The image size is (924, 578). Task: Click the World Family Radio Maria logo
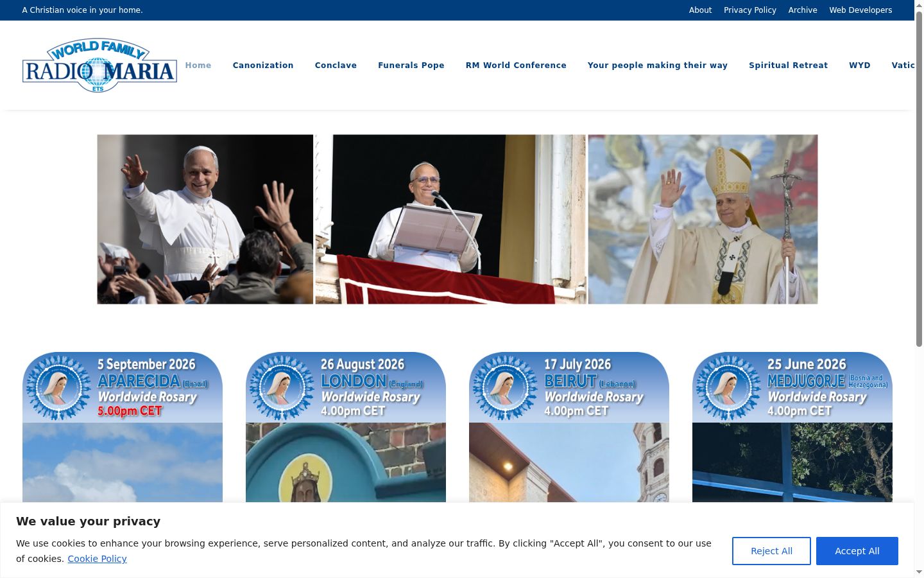99,65
